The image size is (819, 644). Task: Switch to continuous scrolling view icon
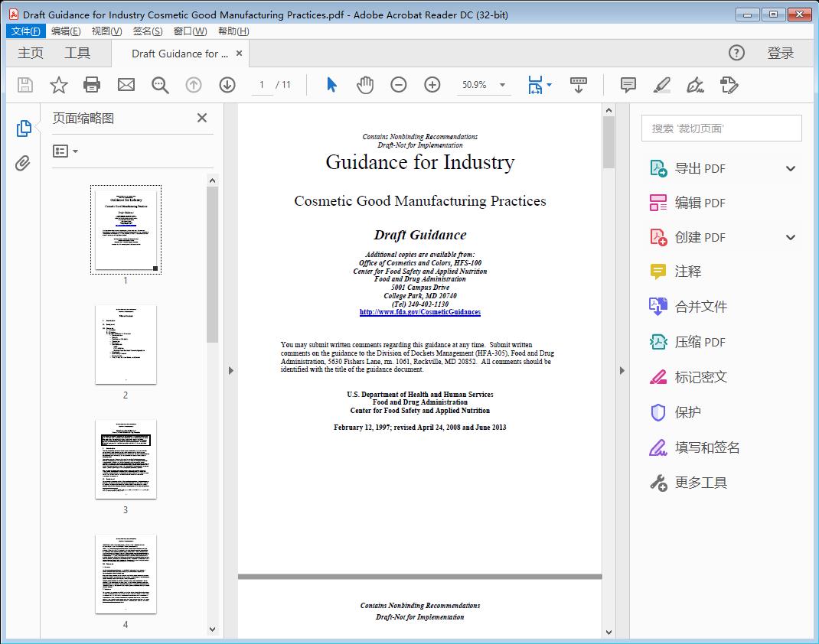[x=578, y=85]
